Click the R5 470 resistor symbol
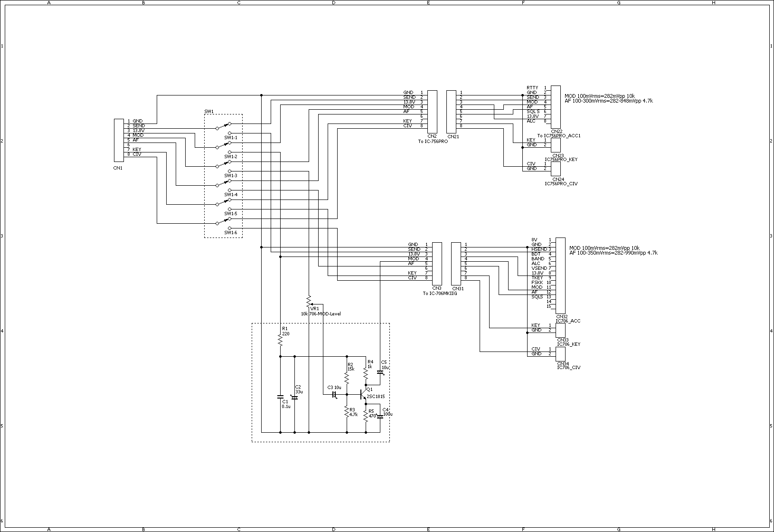 pyautogui.click(x=366, y=416)
